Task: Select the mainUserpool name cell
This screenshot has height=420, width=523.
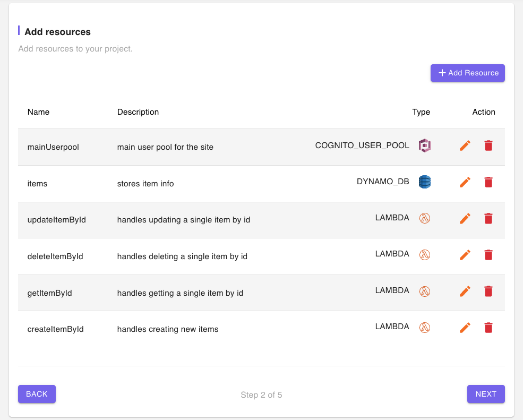Action: point(53,147)
